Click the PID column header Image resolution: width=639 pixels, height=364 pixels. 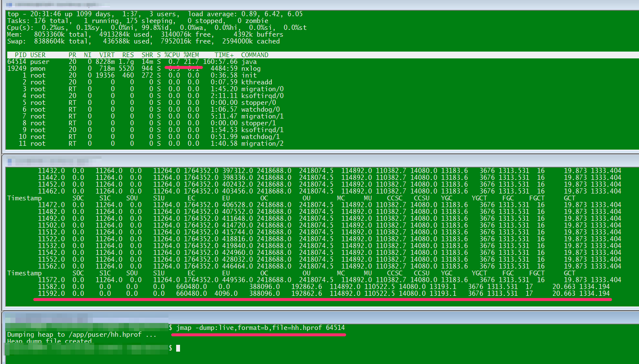pos(20,55)
